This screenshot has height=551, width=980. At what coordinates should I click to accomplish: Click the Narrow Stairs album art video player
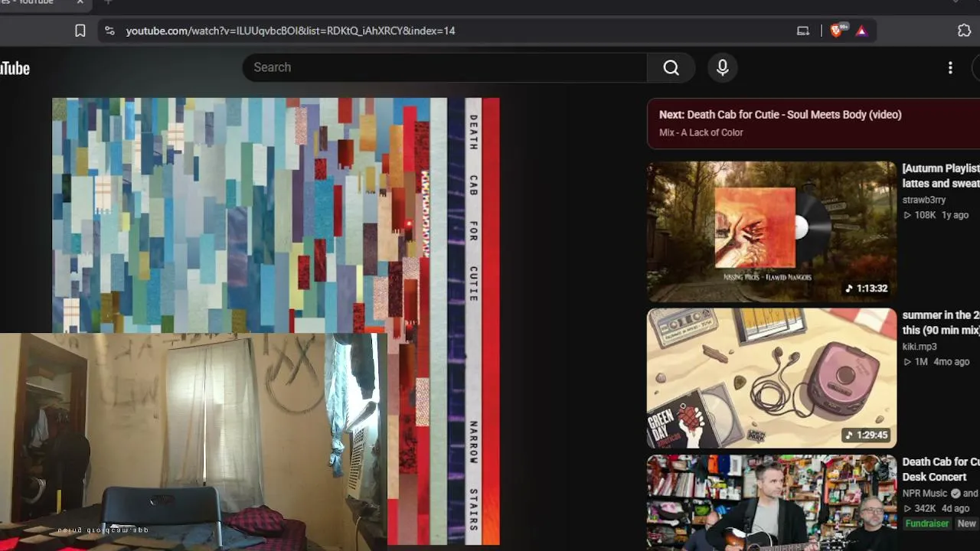(276, 321)
